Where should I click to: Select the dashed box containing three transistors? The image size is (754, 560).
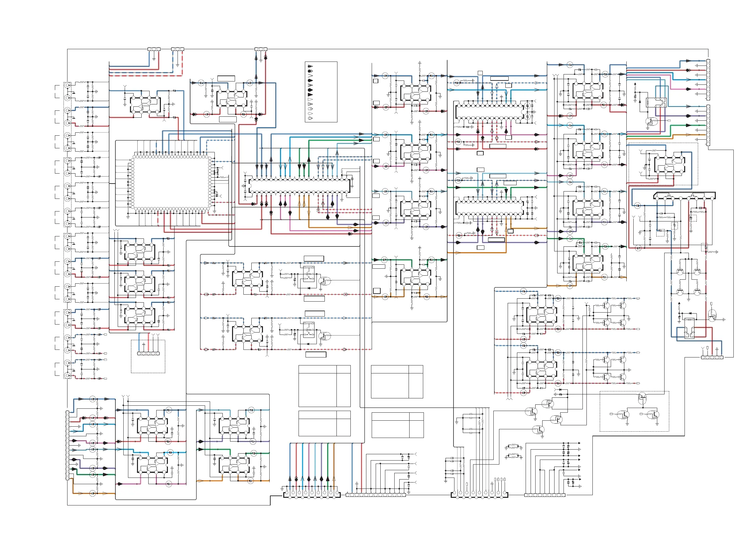pyautogui.click(x=634, y=411)
